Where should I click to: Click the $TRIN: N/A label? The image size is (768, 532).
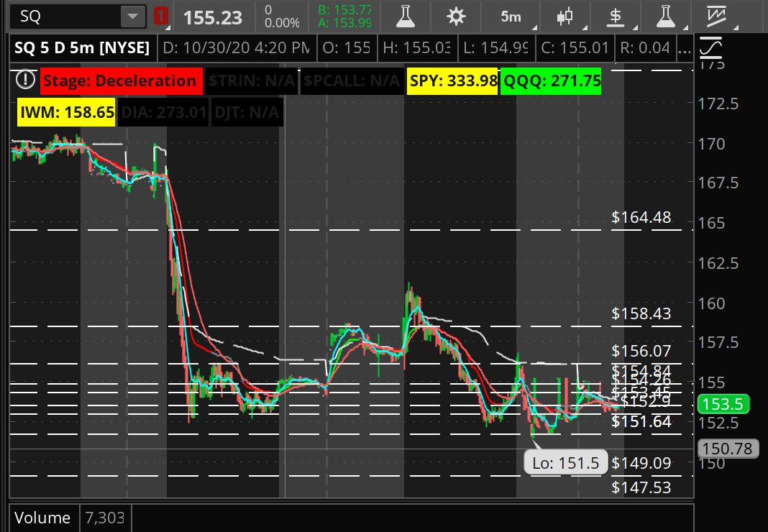click(252, 81)
